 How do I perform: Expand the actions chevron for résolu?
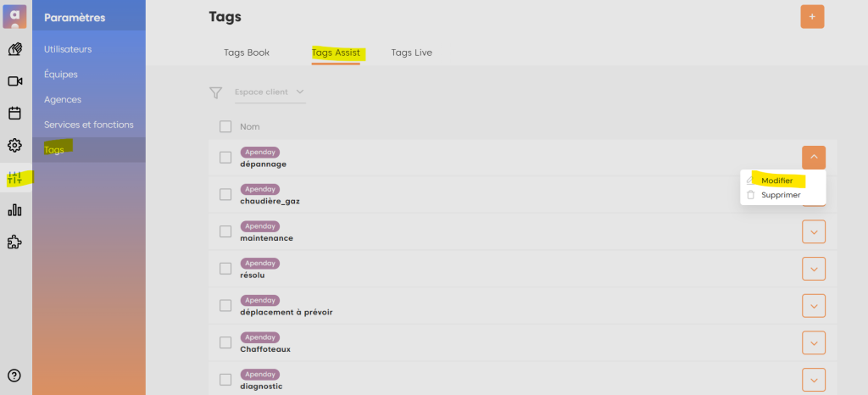click(813, 269)
